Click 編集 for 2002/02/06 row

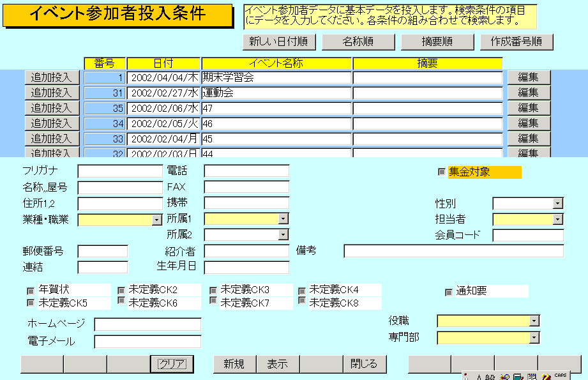pos(529,108)
